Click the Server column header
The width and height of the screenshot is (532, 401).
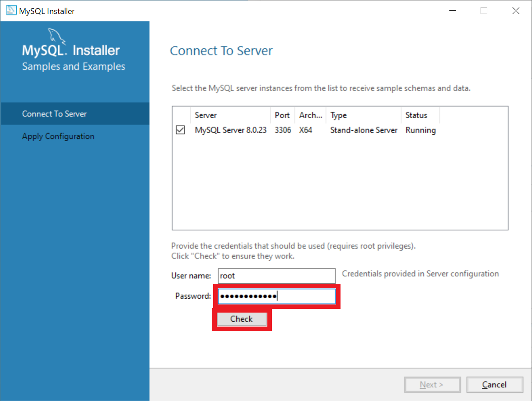(230, 115)
